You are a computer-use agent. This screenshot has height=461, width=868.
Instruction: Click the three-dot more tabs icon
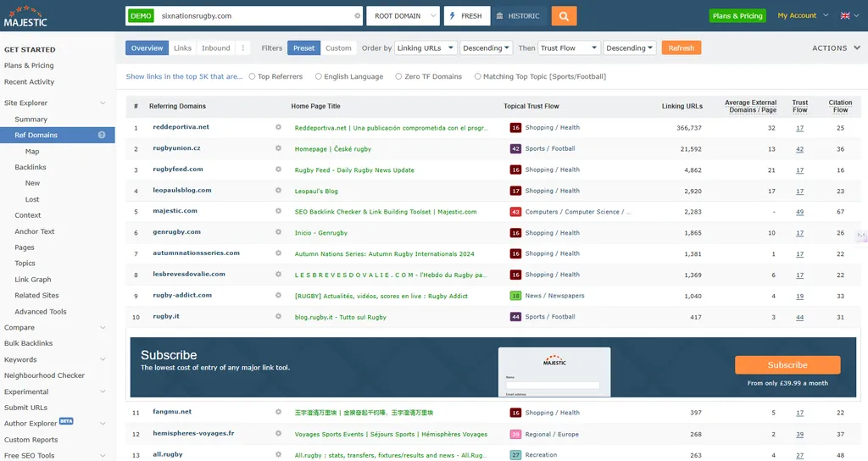point(243,48)
